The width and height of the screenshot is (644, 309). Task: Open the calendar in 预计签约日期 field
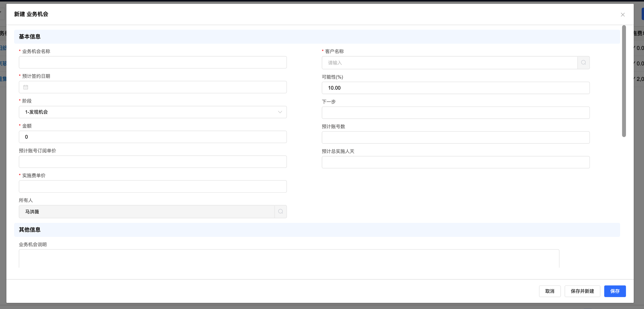(26, 87)
